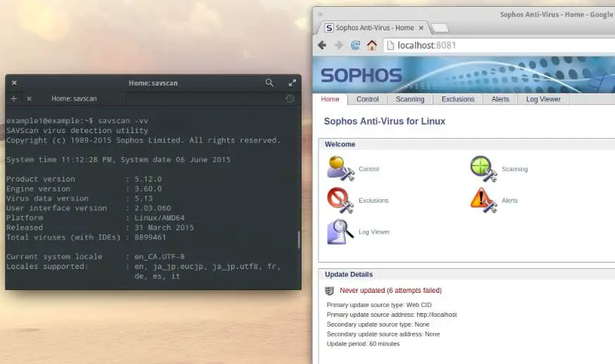Image resolution: width=615 pixels, height=364 pixels.
Task: Click the Welcome panel header
Action: (467, 144)
